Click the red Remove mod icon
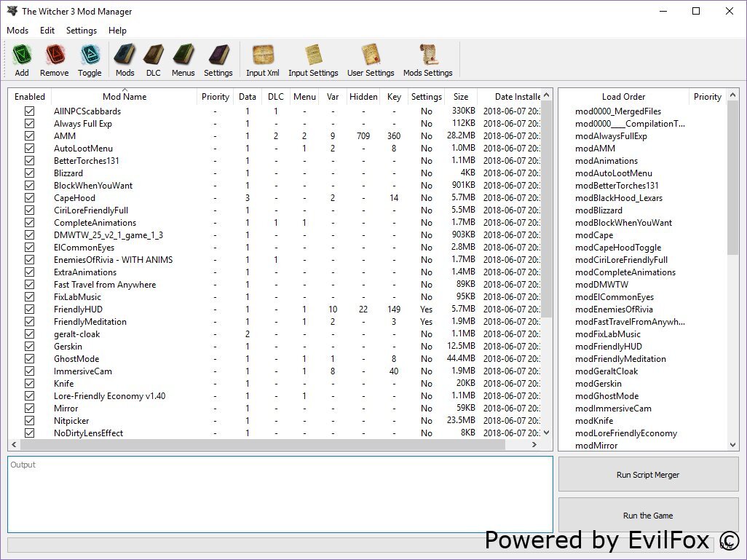Screen dimensions: 747x560 coord(55,55)
